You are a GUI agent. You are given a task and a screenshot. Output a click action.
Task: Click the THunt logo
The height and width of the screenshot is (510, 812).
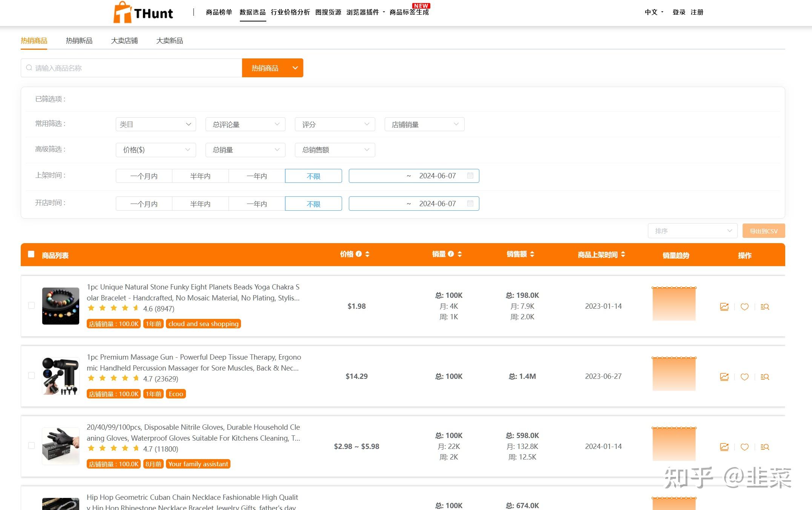coord(143,12)
